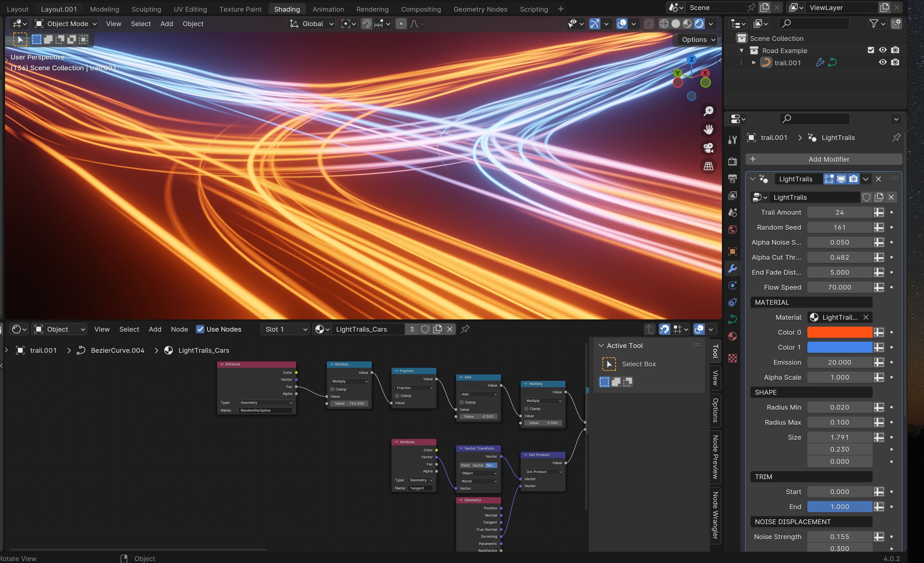Uncheck the Road Example collection checkbox
Screen dimensions: 924x563
pyautogui.click(x=871, y=50)
